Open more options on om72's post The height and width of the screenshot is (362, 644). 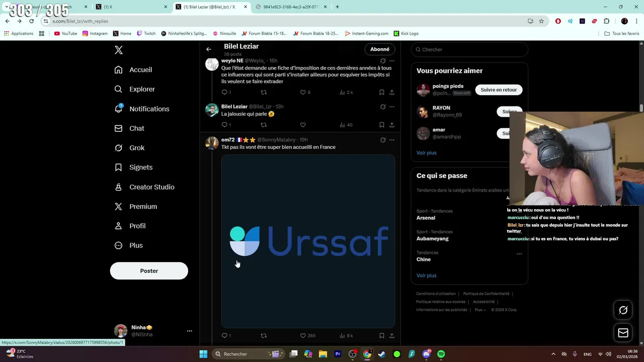392,140
